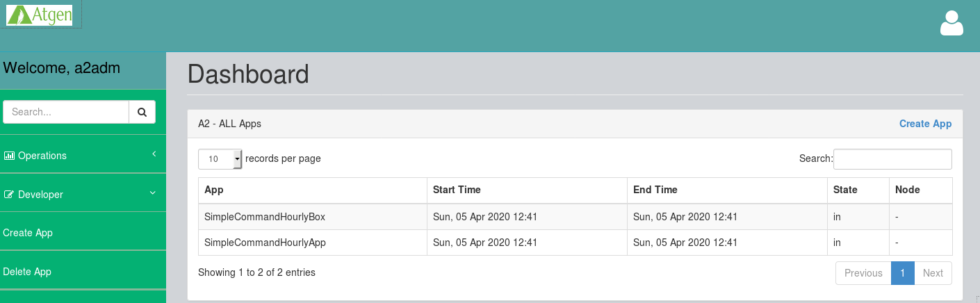Go to Next page

point(933,273)
